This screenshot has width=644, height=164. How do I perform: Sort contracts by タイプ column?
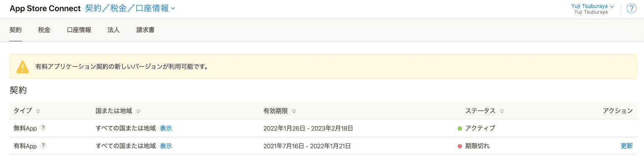pyautogui.click(x=27, y=111)
